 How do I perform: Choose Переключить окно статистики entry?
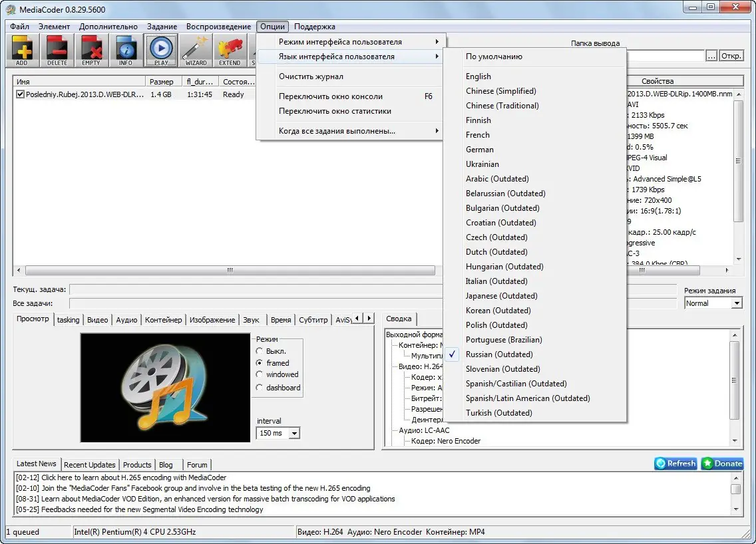coord(351,111)
